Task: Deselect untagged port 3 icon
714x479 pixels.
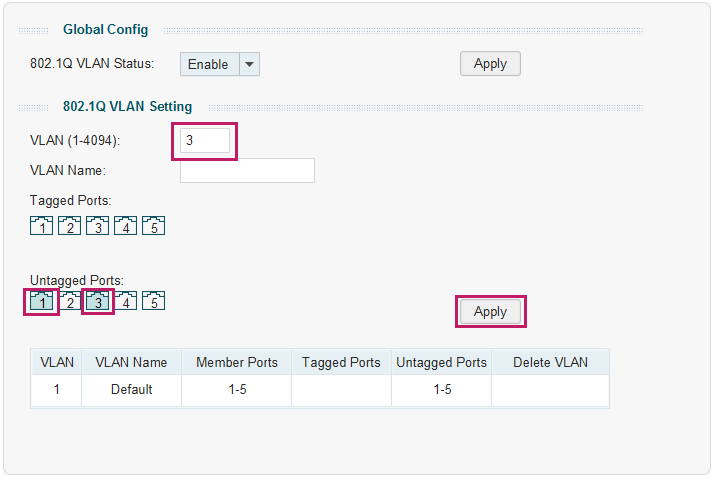Action: [x=97, y=301]
